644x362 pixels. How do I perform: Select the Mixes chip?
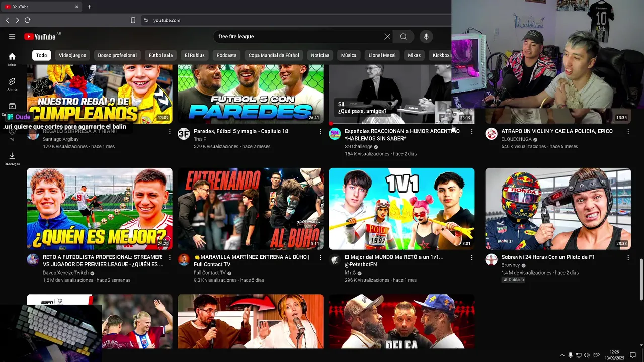(414, 55)
